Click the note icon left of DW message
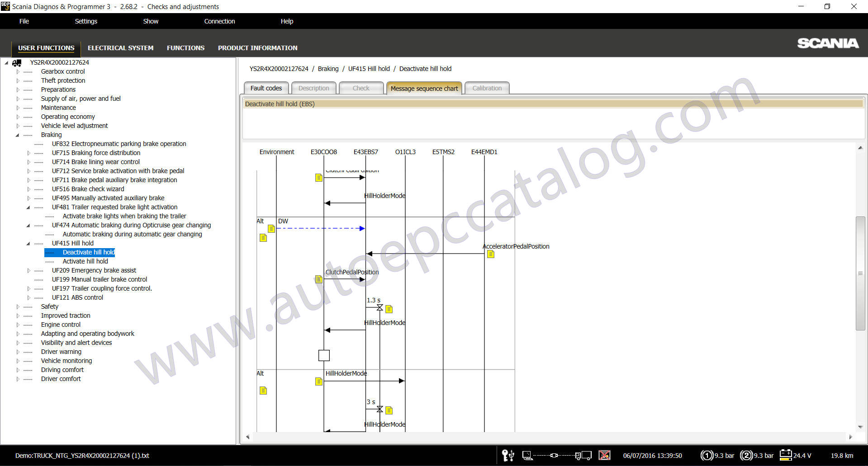The width and height of the screenshot is (868, 466). (x=271, y=229)
